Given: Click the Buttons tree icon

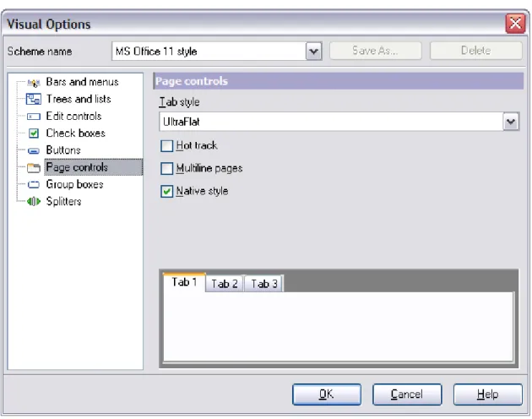Looking at the screenshot, I should coord(34,150).
